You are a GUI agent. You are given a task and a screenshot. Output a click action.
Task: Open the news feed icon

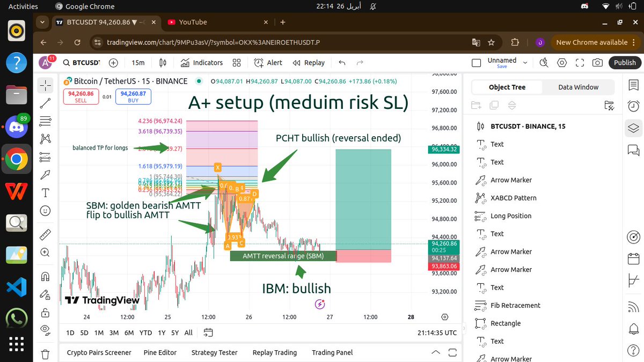633,307
